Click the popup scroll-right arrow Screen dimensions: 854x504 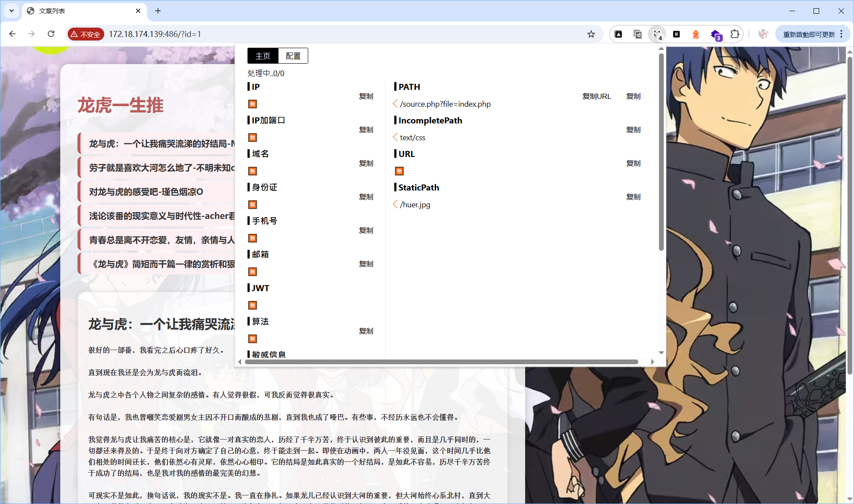[x=653, y=362]
